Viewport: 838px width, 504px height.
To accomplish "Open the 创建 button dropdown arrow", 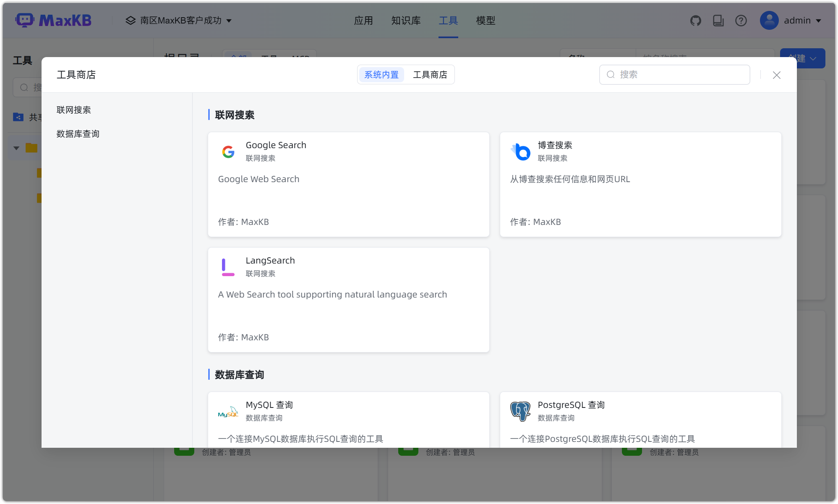I will [x=812, y=58].
